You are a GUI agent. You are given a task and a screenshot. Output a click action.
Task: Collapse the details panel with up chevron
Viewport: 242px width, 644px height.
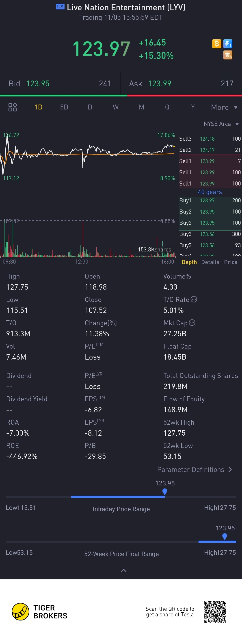point(124,570)
